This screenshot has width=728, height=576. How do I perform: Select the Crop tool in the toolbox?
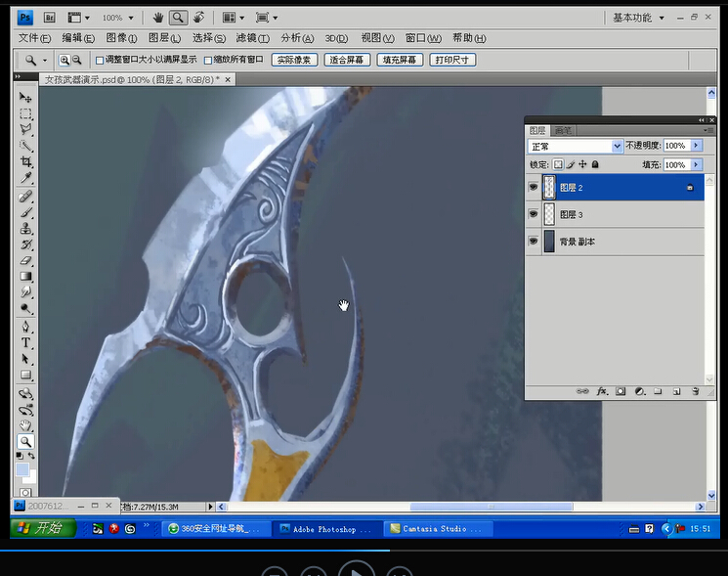click(x=26, y=161)
